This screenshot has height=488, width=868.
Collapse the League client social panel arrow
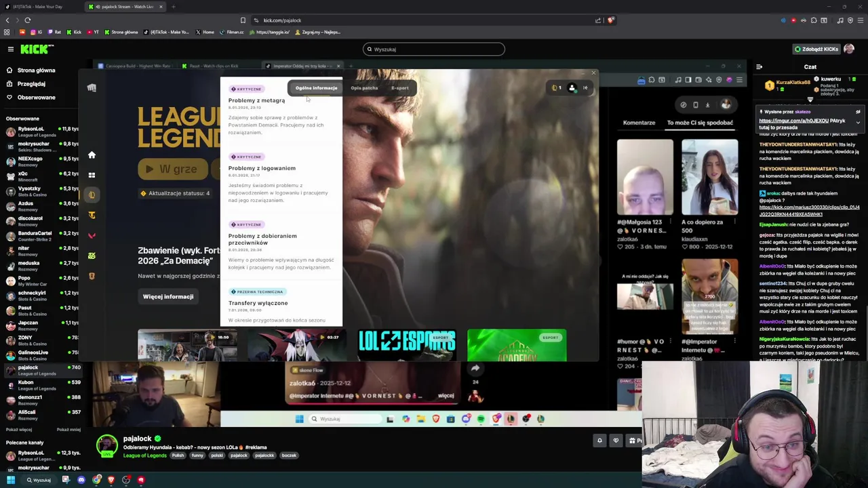[x=585, y=87]
